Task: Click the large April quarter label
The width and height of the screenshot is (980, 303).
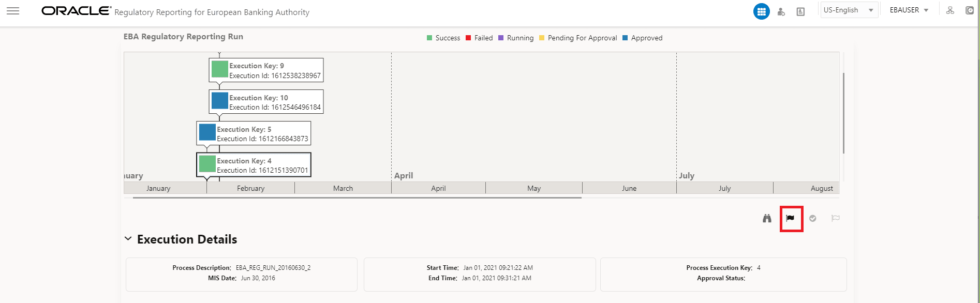Action: click(404, 176)
